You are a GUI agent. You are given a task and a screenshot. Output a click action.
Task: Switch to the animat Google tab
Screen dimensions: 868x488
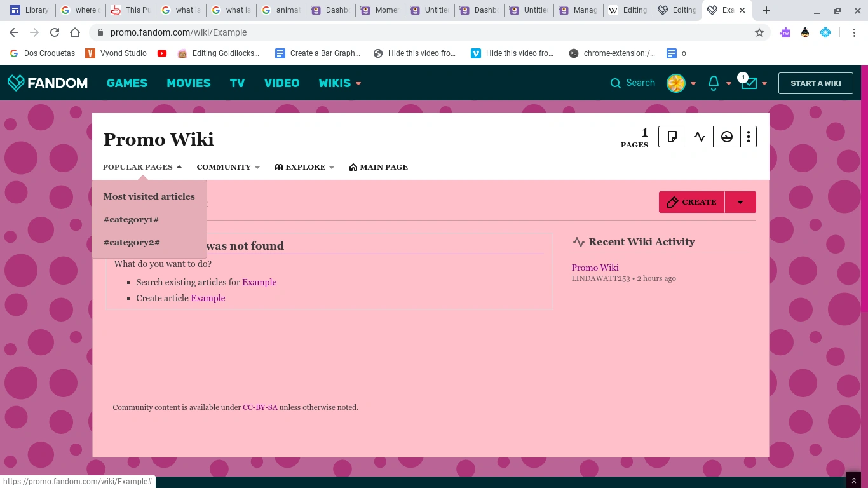(x=282, y=10)
